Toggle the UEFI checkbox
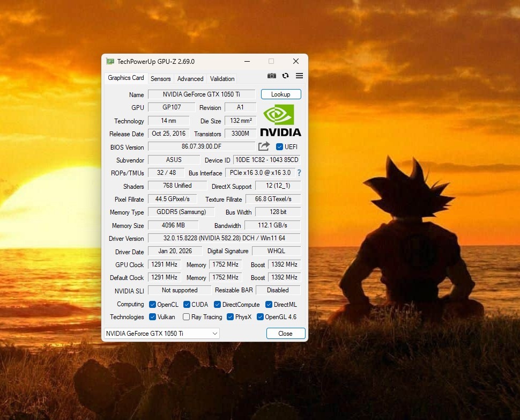The image size is (520, 420). 279,146
